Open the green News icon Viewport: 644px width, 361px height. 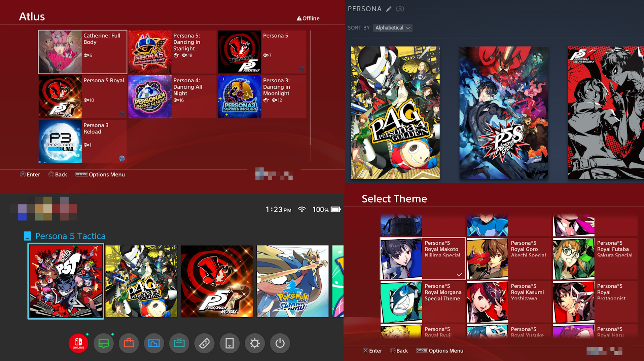[104, 343]
